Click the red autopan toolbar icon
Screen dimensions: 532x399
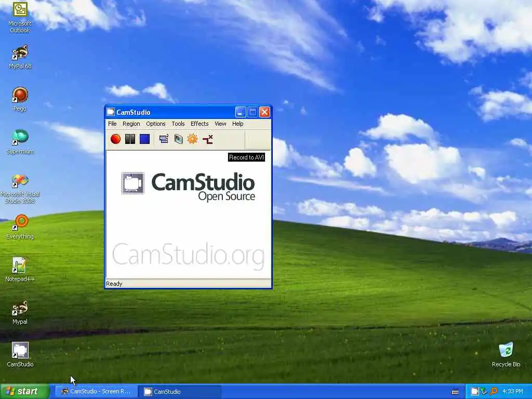[x=208, y=139]
